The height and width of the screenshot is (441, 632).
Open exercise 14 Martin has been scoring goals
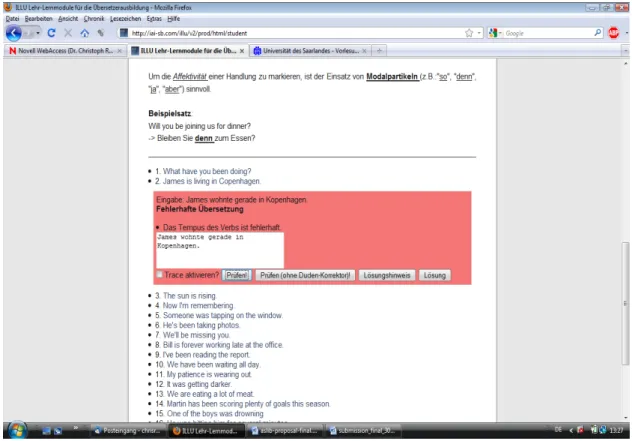248,404
